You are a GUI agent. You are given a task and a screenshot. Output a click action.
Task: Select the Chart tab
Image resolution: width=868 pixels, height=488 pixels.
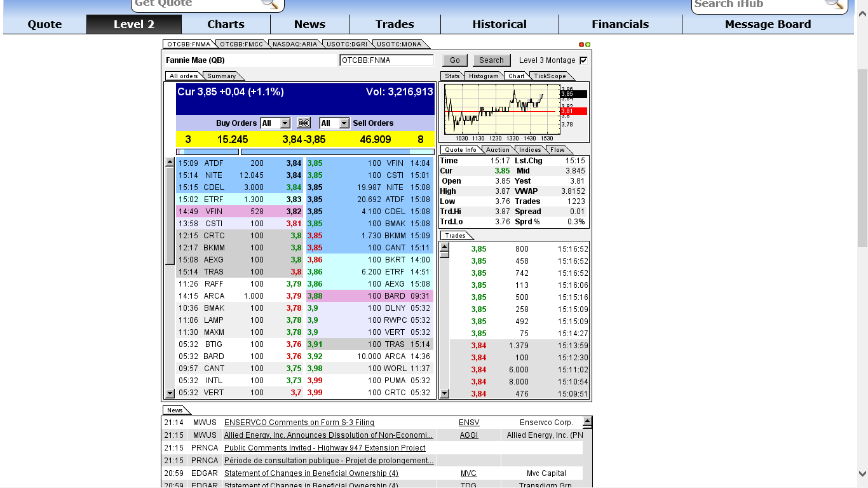pyautogui.click(x=517, y=76)
